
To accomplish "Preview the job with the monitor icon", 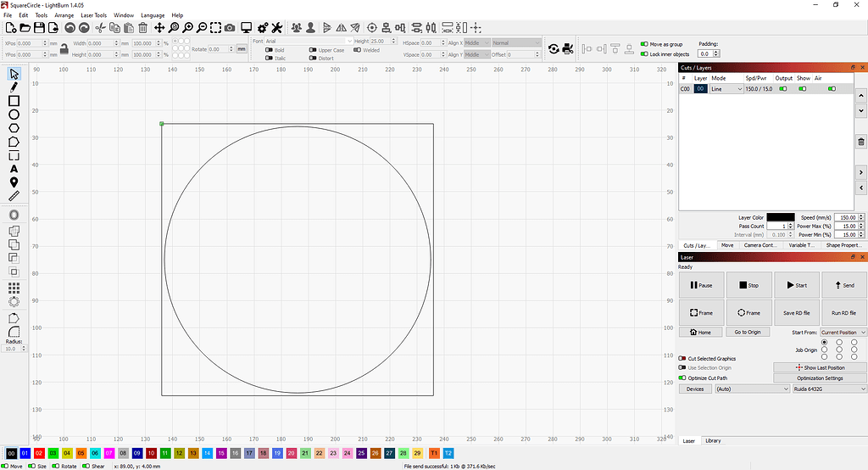I will click(x=247, y=28).
